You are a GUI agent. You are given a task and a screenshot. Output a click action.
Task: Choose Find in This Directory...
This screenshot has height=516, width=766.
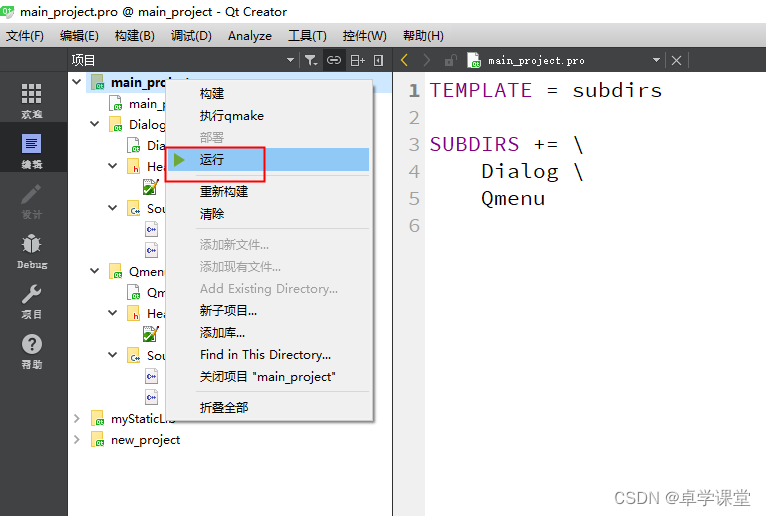(269, 354)
